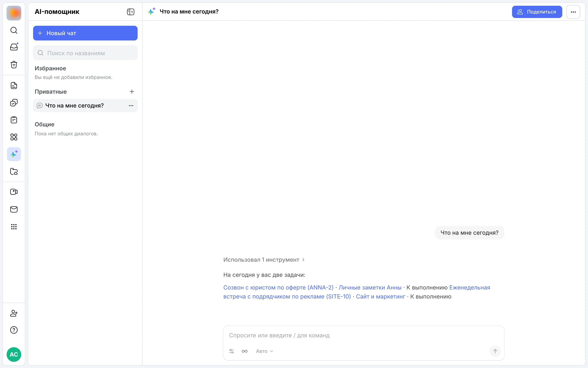Click the invite user icon
Screen dimensions: 588x368
click(x=14, y=313)
